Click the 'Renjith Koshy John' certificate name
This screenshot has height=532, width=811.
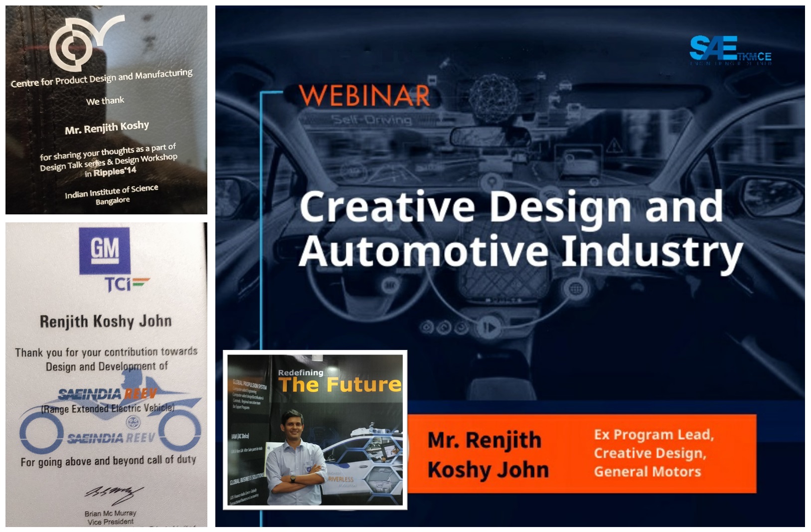coord(106,322)
